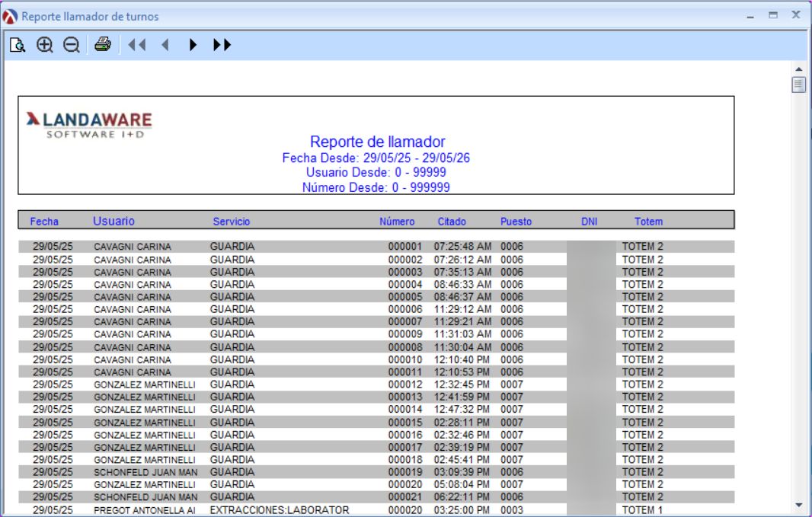The width and height of the screenshot is (812, 517).
Task: Click the Número column header
Action: click(397, 222)
